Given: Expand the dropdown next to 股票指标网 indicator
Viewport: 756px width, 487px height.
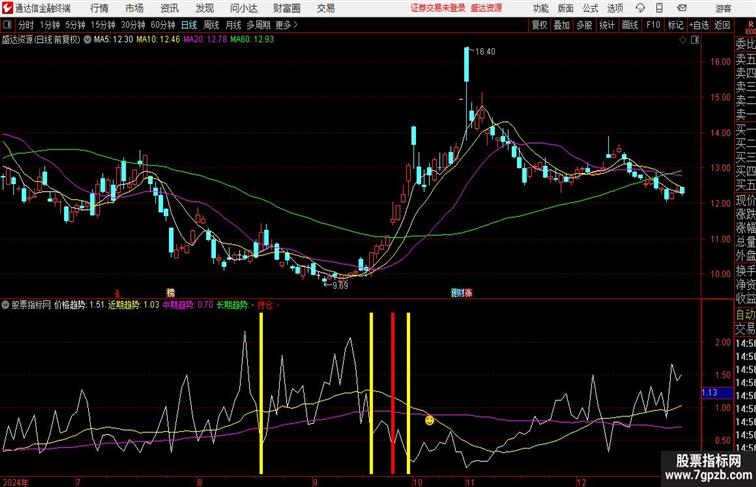Looking at the screenshot, I should (x=6, y=305).
